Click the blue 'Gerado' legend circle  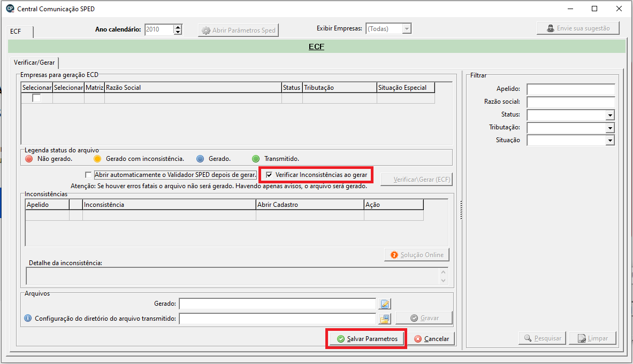tap(200, 159)
